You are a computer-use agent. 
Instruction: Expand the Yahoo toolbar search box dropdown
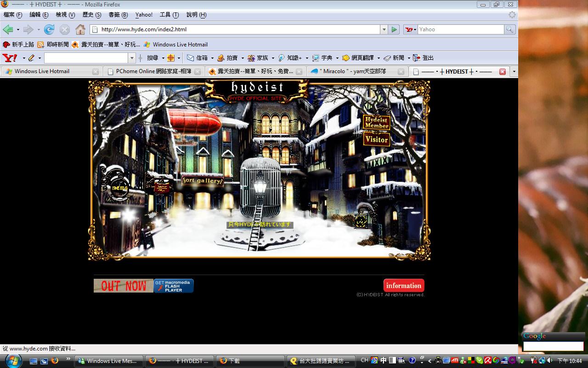132,58
